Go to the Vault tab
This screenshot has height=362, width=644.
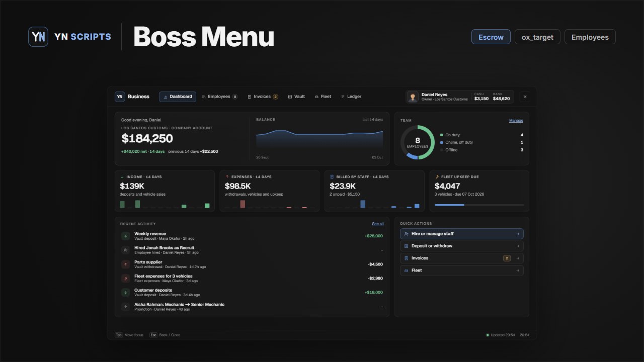(296, 97)
